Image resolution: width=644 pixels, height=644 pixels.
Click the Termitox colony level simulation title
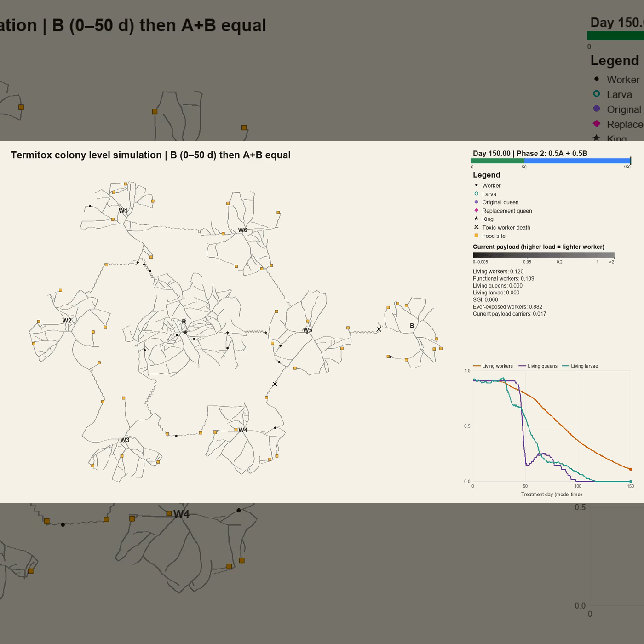[150, 155]
